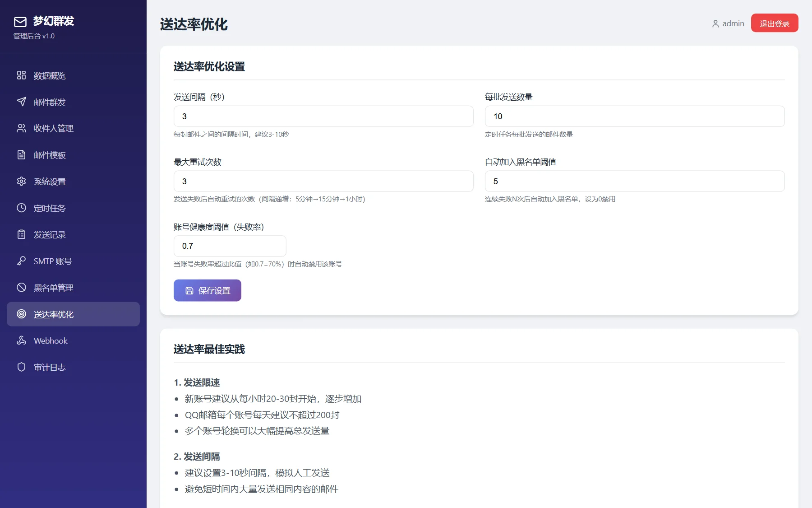
Task: Click the hint 每封邮件之间的间隔时间，建议3-10秒
Action: [231, 135]
